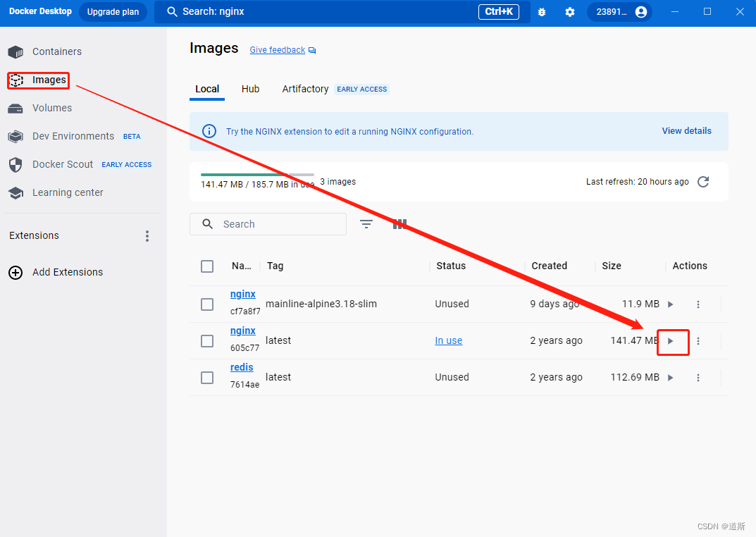Check the redis latest row checkbox
Screen dimensions: 756x537
207,378
